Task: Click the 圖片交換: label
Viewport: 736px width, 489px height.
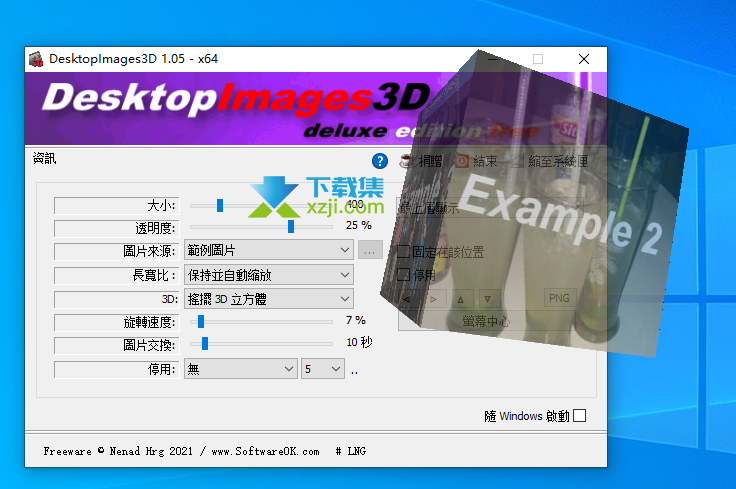Action: pos(116,345)
